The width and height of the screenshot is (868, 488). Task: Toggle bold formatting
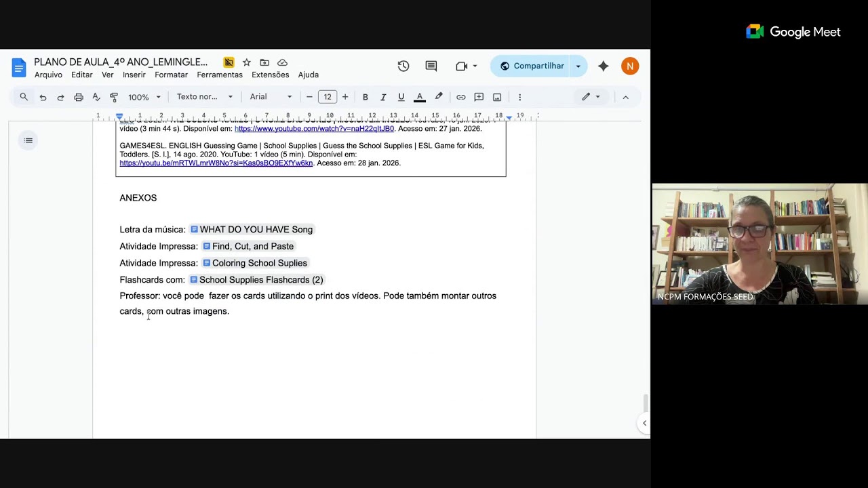[x=365, y=97]
